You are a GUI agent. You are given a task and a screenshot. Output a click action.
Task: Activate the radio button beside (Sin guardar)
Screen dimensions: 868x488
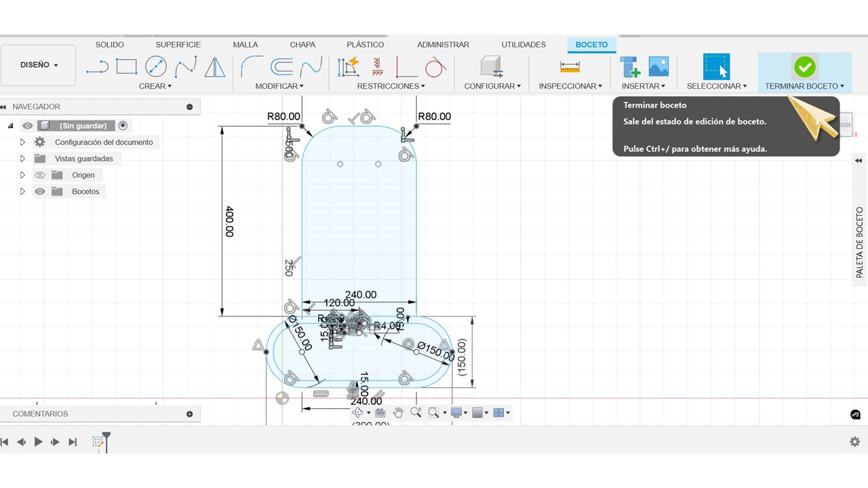tap(123, 125)
